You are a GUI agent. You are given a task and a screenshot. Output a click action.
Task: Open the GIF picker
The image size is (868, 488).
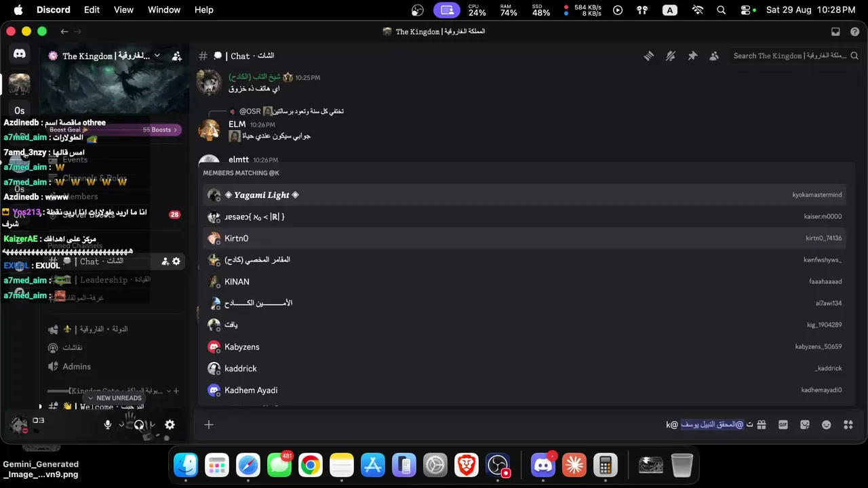coord(783,424)
